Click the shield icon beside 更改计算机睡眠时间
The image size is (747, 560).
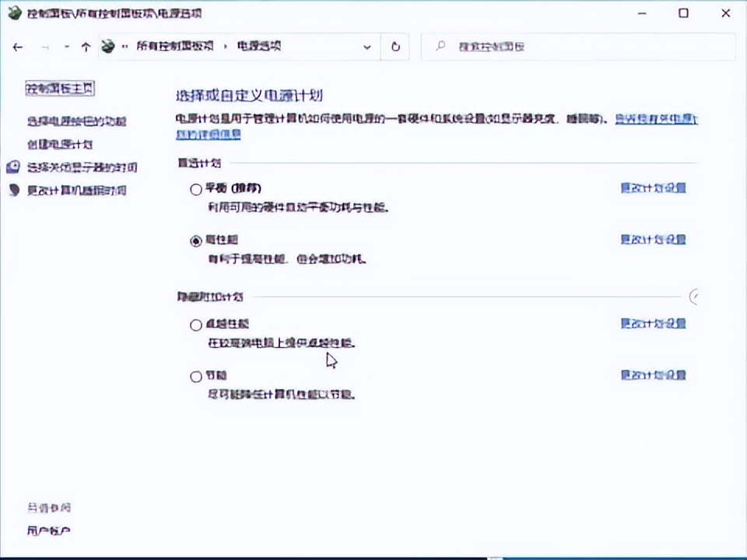coord(12,190)
